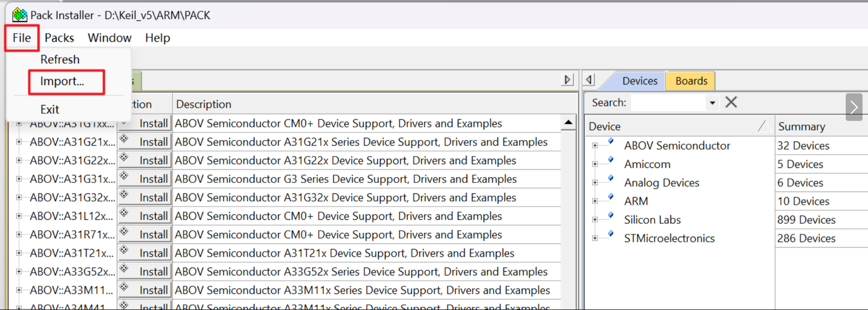
Task: Click the Pack Installer app icon in title bar
Action: pyautogui.click(x=20, y=15)
